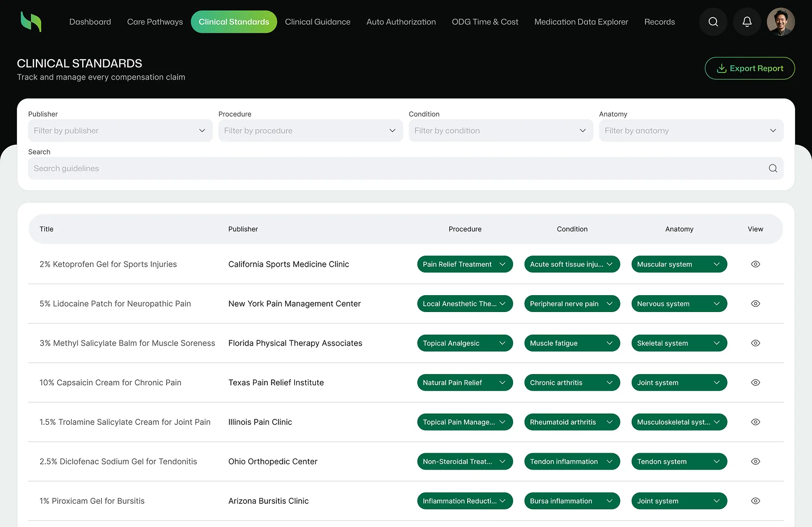The image size is (812, 527).
Task: Click the magnifying glass in the search guidelines bar
Action: pos(772,168)
